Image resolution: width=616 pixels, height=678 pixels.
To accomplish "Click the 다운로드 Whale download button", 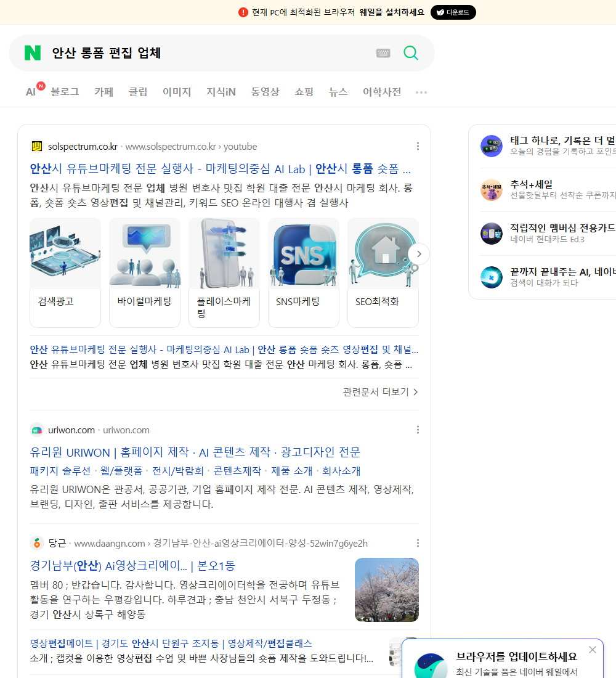I will pyautogui.click(x=453, y=12).
